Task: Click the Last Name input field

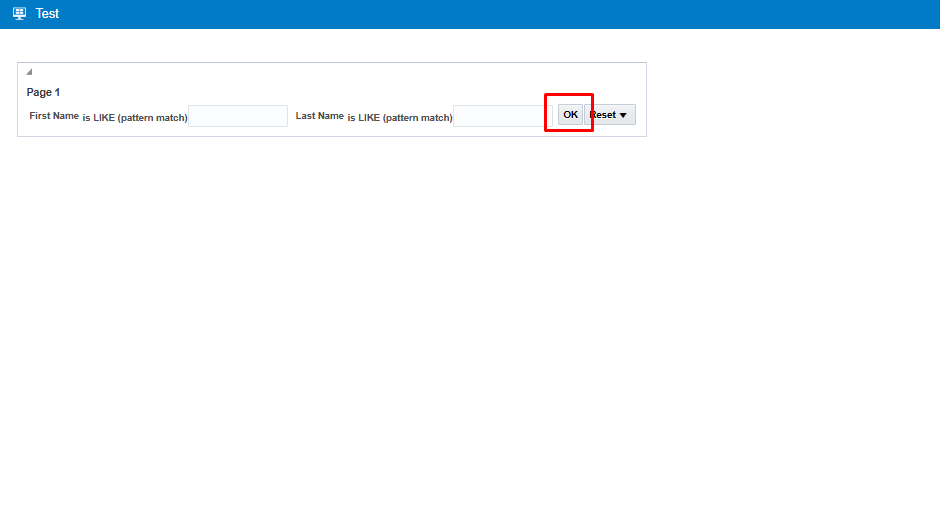Action: coord(502,116)
